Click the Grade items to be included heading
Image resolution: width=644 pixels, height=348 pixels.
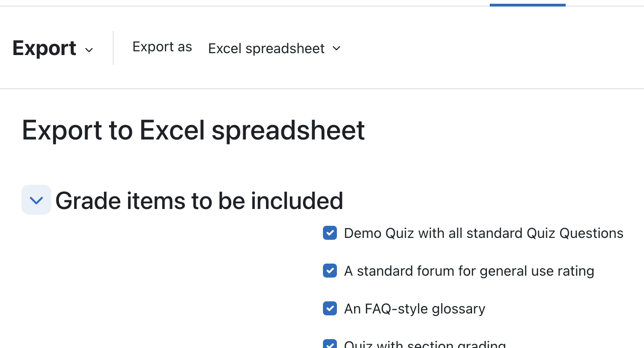(199, 201)
